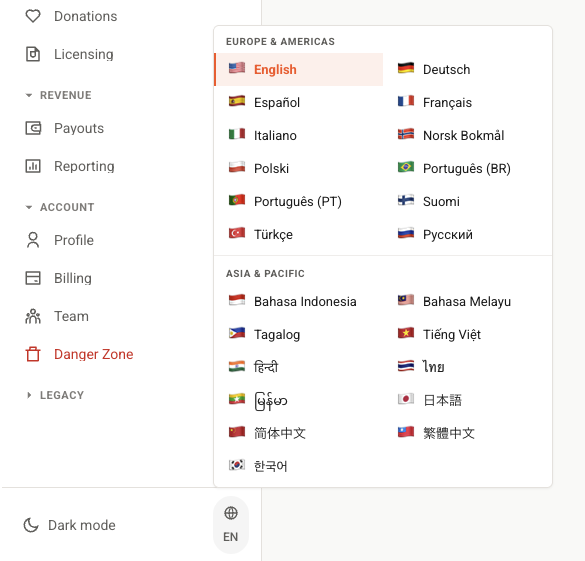Expand the LEGACY section arrow
This screenshot has height=561, width=585.
coord(29,395)
